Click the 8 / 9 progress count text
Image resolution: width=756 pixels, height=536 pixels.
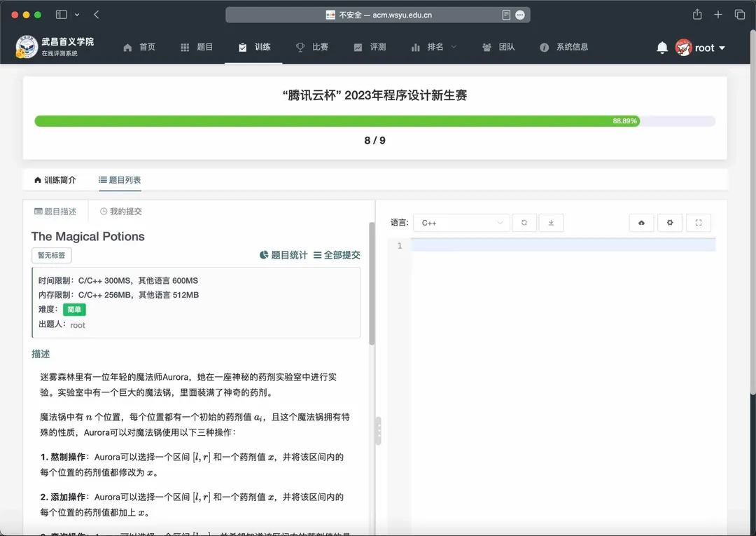click(374, 140)
